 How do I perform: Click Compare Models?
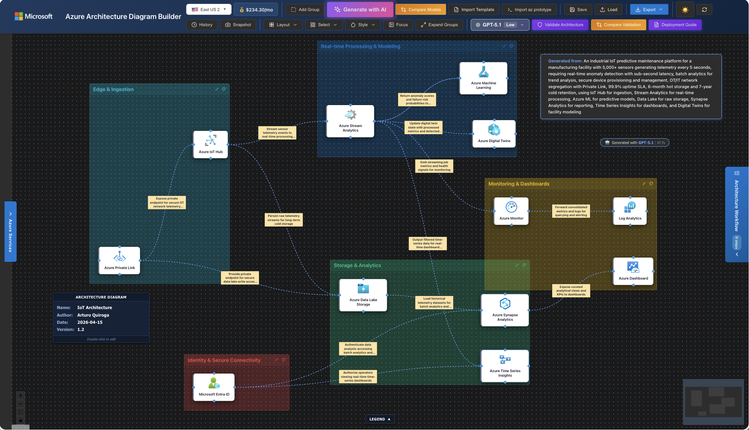tap(420, 10)
